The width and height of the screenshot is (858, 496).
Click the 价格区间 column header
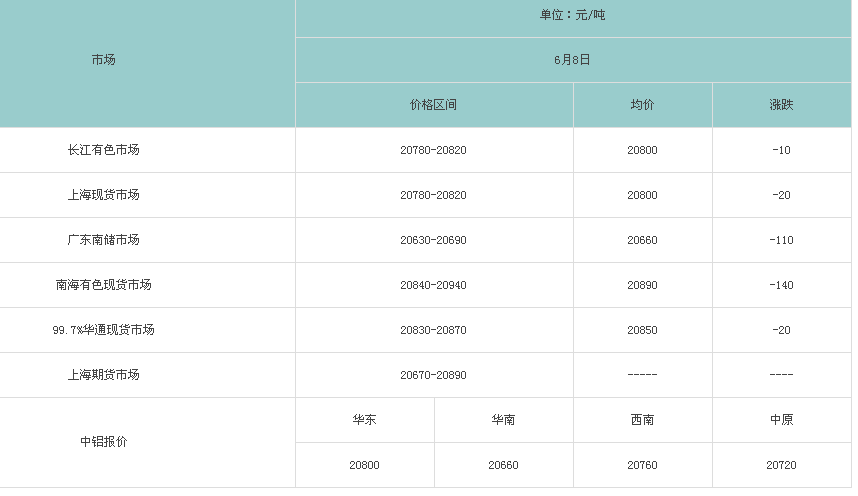tap(433, 105)
